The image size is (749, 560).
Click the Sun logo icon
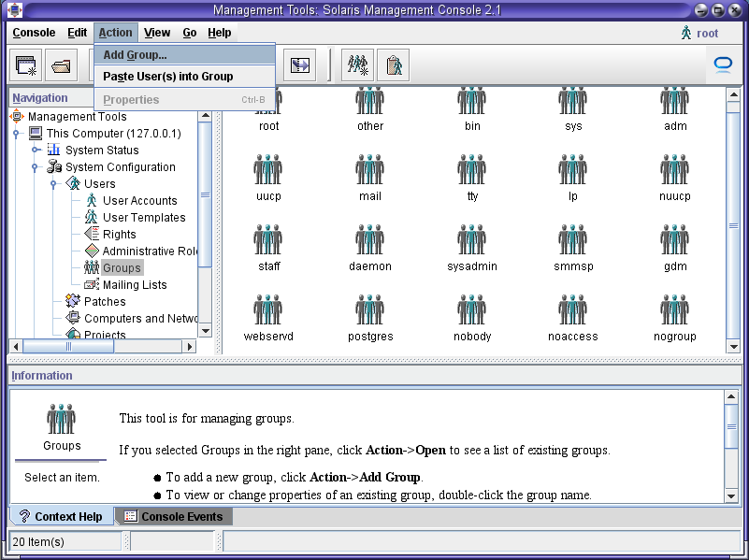(723, 65)
